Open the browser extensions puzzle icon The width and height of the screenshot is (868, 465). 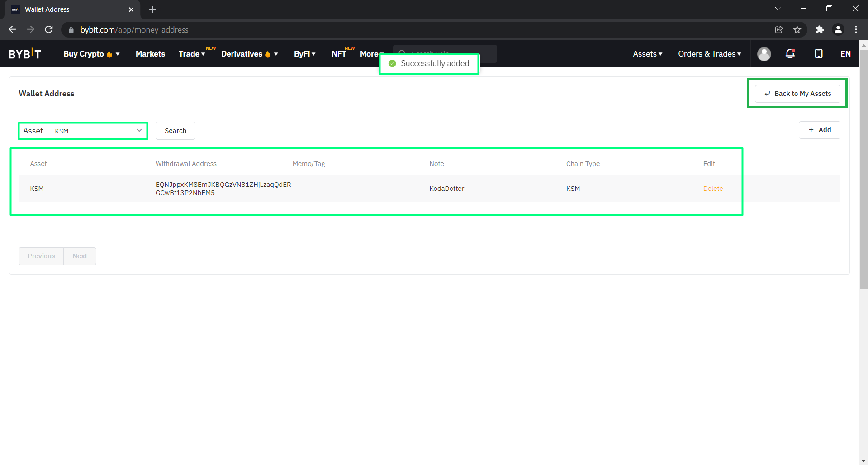click(x=820, y=30)
